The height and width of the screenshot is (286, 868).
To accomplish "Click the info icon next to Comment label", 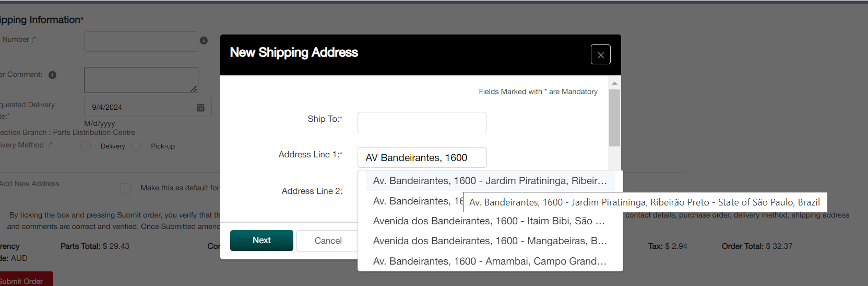I will tap(52, 75).
